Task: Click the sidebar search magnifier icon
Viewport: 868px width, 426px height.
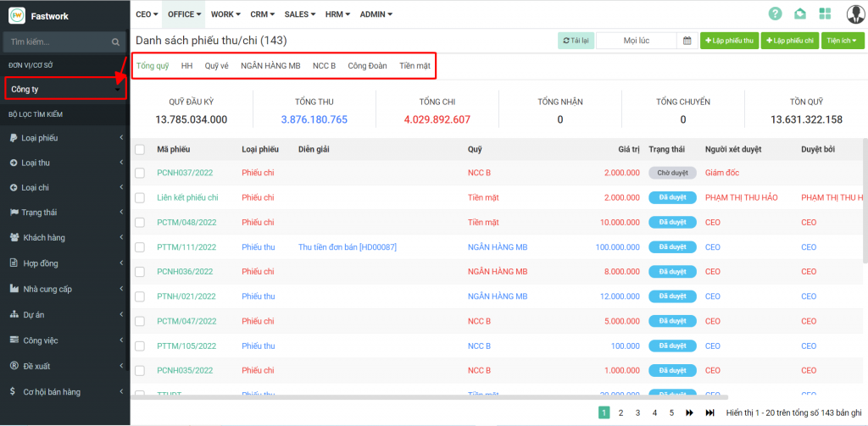Action: [x=116, y=41]
